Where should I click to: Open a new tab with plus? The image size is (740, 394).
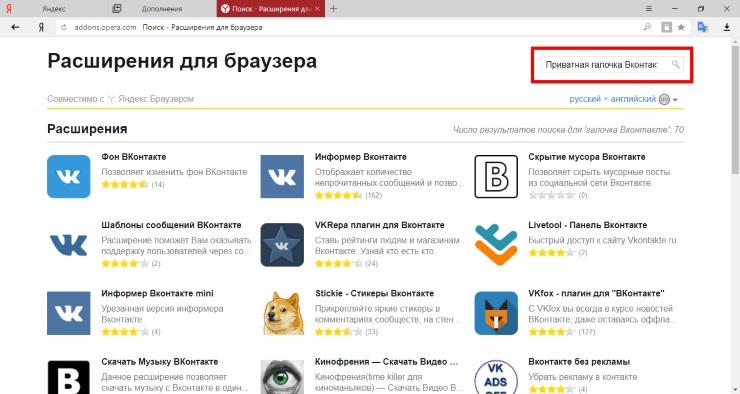point(333,8)
